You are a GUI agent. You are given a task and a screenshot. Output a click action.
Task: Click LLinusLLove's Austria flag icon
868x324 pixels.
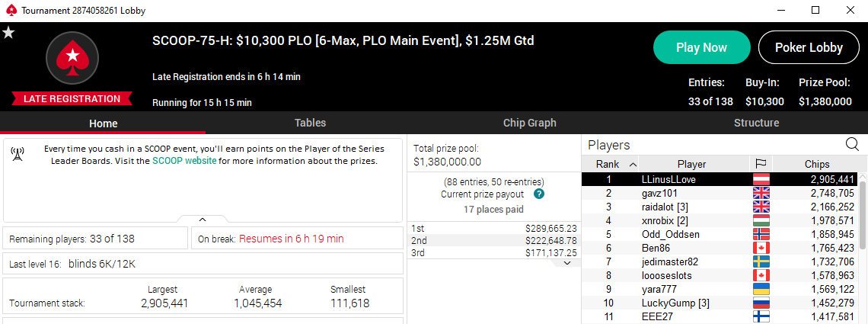click(761, 179)
